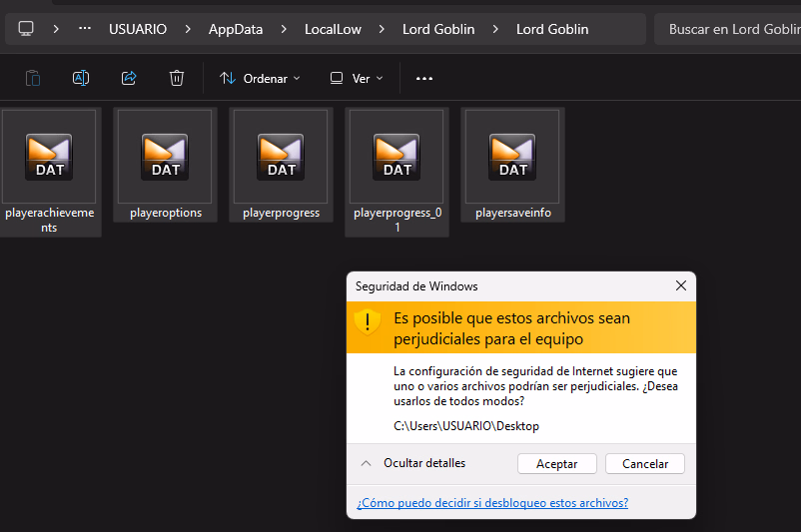The image size is (801, 532).
Task: Click the Delete trash can icon
Action: coord(177,78)
